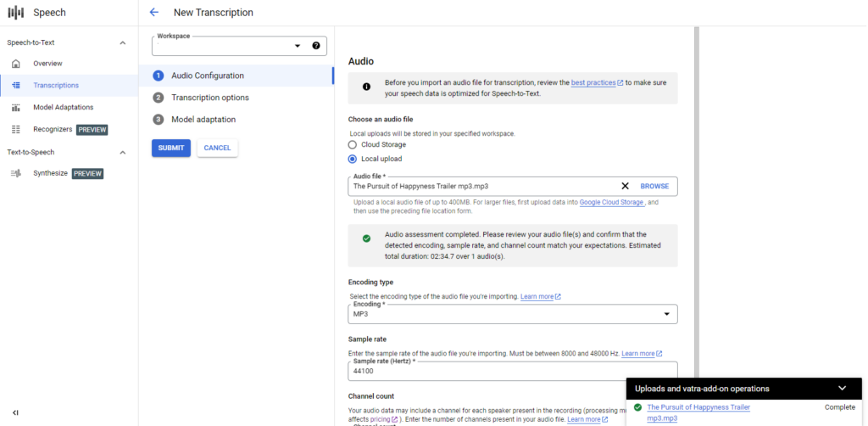The image size is (868, 426).
Task: Click the Overview home icon
Action: (16, 64)
